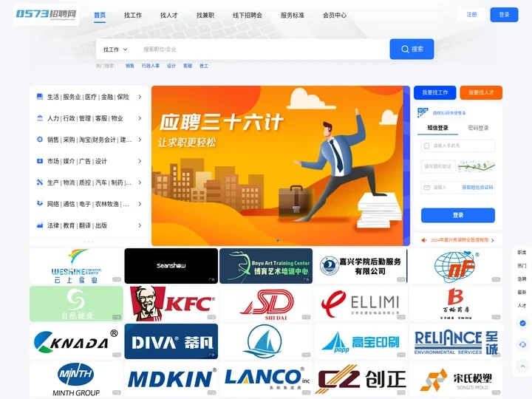
Task: Click the top-right 登录 button
Action: point(504,15)
